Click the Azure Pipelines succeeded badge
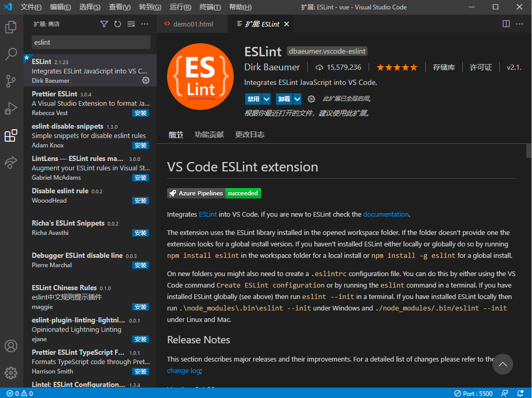This screenshot has height=398, width=532. [x=214, y=193]
